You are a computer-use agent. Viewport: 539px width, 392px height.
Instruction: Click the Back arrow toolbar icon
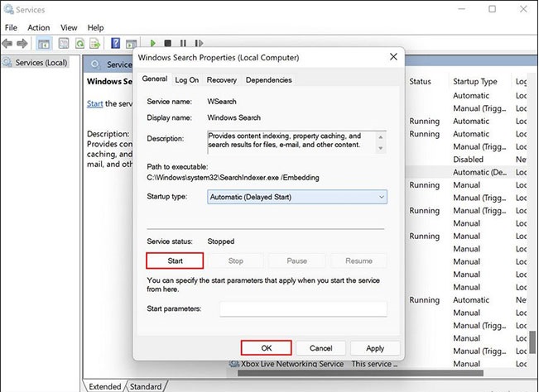[x=8, y=43]
